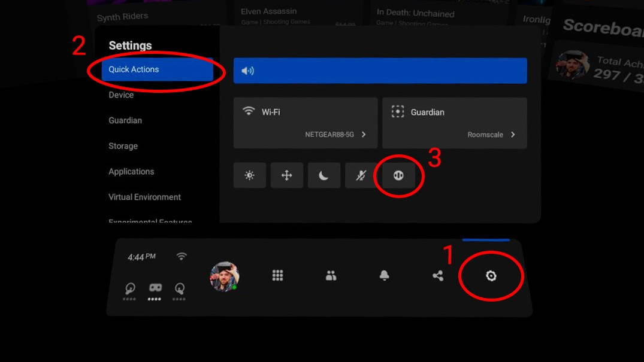
Task: Open Virtual Environment settings
Action: (x=144, y=197)
